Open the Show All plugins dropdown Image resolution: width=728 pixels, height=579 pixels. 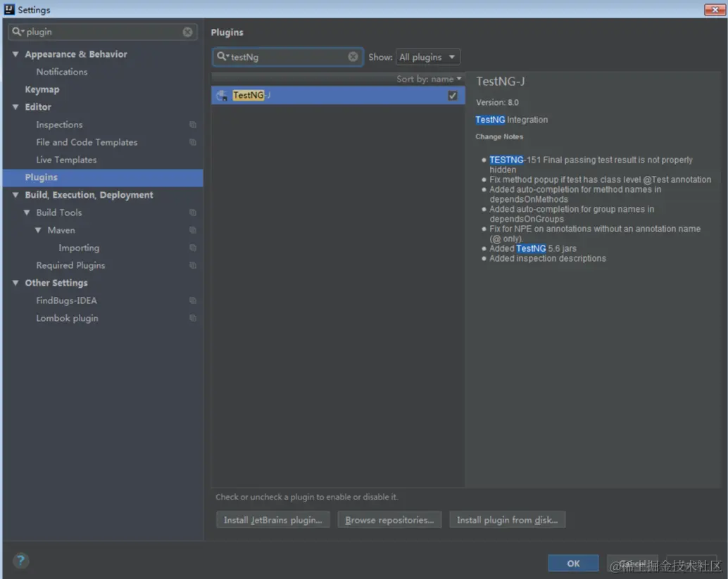click(x=427, y=57)
